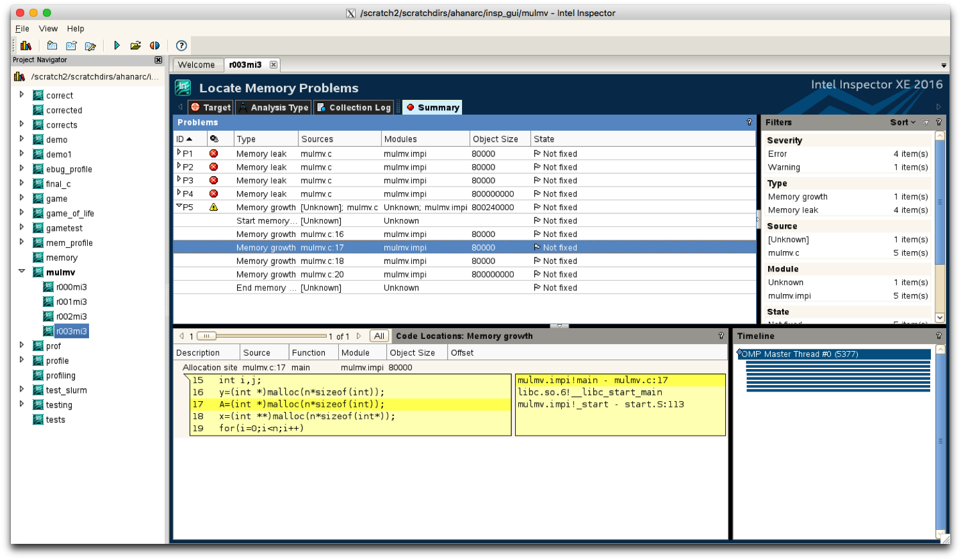
Task: Collapse the mulmv project in Project Navigator
Action: (22, 272)
